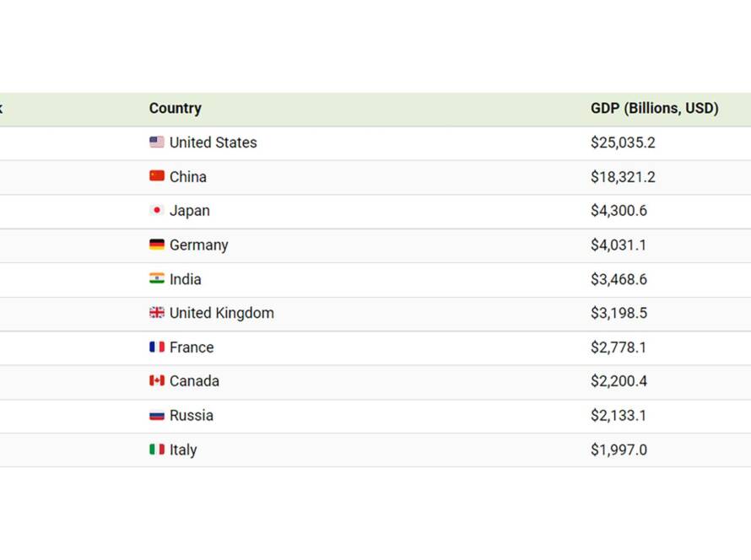
Task: Click the Russia flag icon
Action: pyautogui.click(x=157, y=416)
